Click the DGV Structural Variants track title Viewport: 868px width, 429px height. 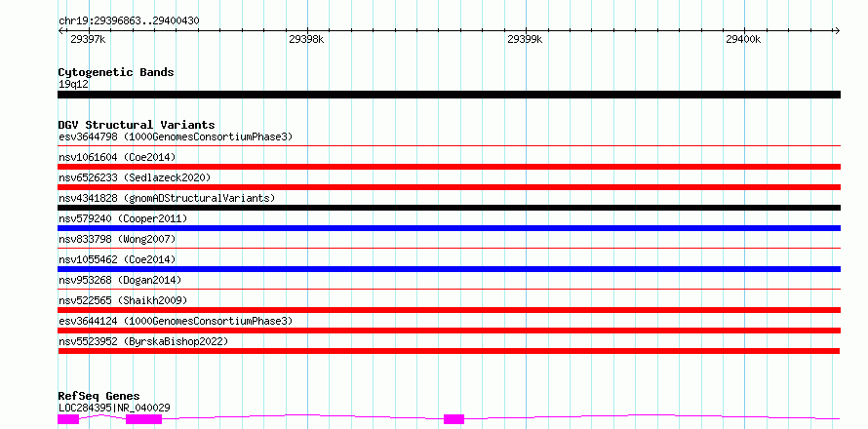(137, 125)
